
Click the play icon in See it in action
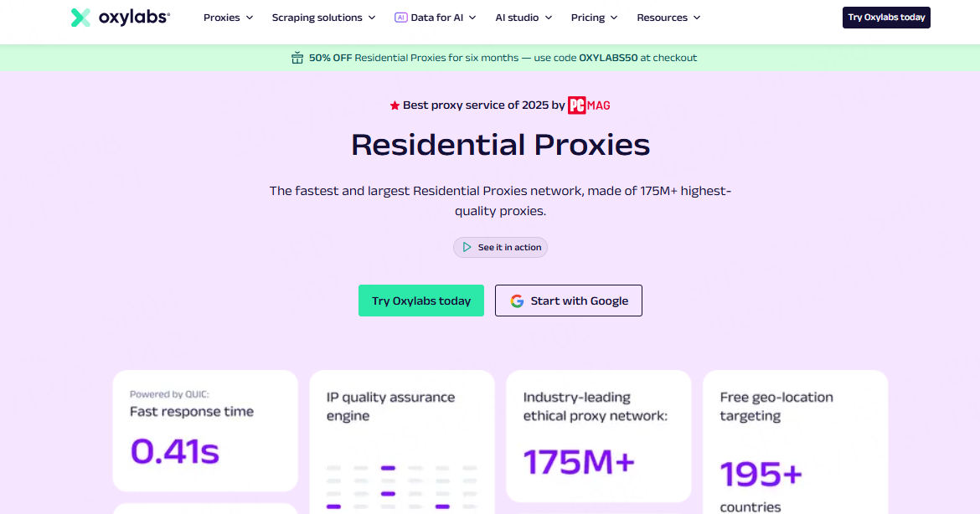pos(467,248)
